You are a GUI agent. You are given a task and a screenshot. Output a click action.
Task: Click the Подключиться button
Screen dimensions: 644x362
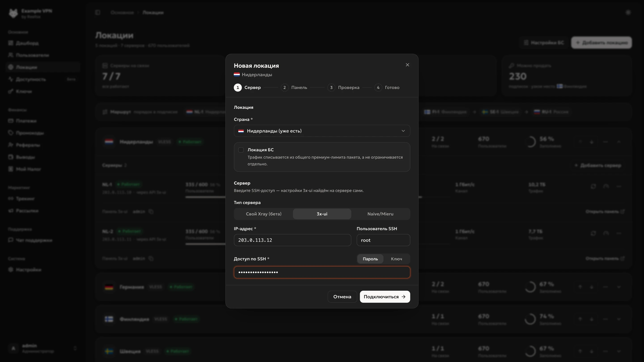(385, 297)
